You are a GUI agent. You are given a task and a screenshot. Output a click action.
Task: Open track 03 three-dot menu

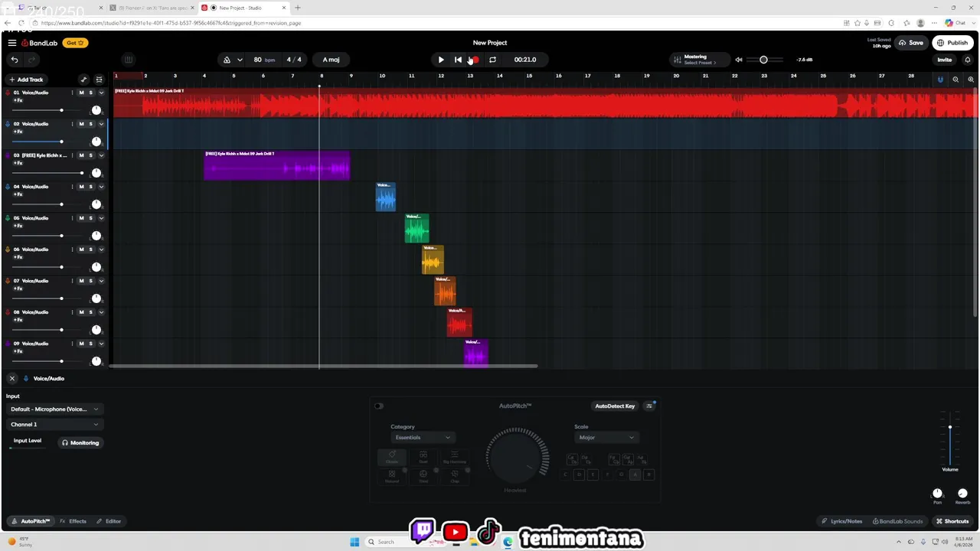click(73, 155)
